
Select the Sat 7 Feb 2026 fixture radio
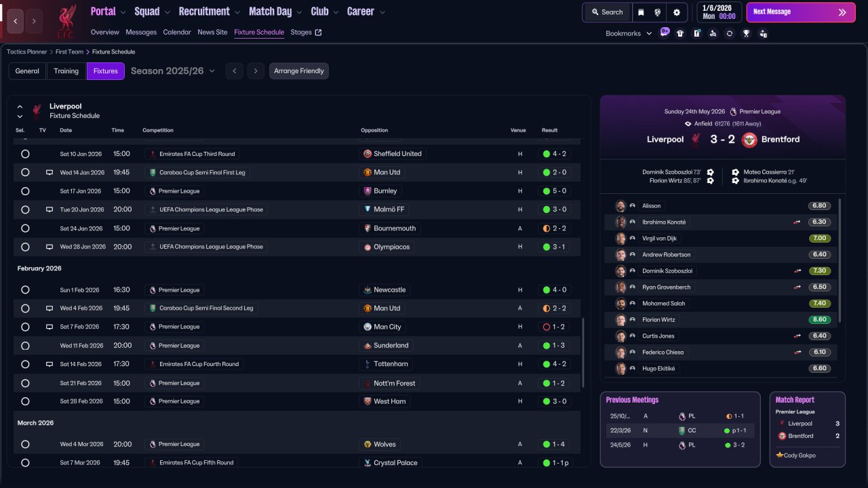(25, 327)
